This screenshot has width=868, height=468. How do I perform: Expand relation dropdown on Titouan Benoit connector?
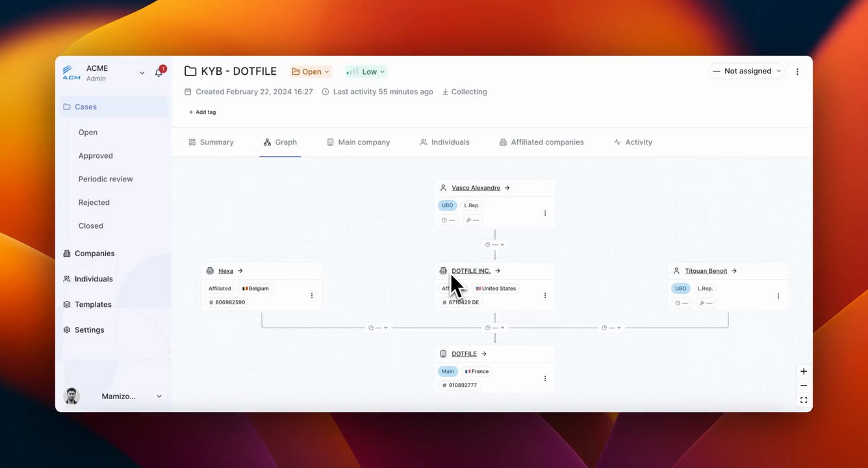612,328
